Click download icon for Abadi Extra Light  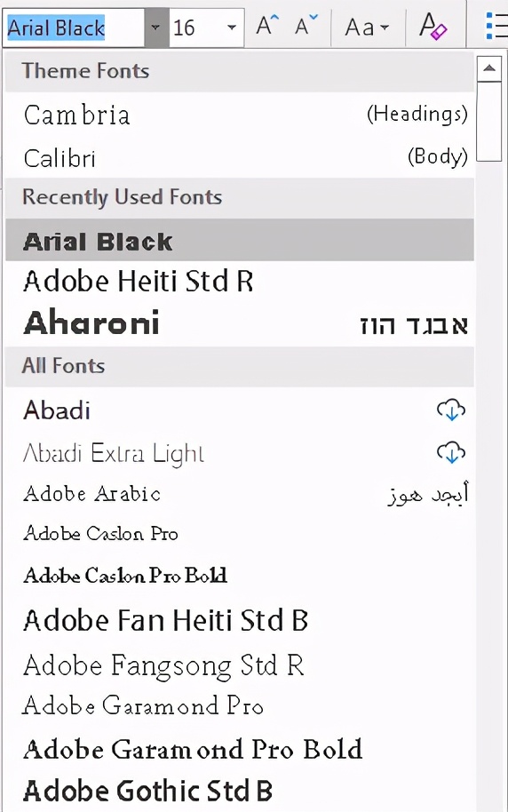click(x=451, y=452)
